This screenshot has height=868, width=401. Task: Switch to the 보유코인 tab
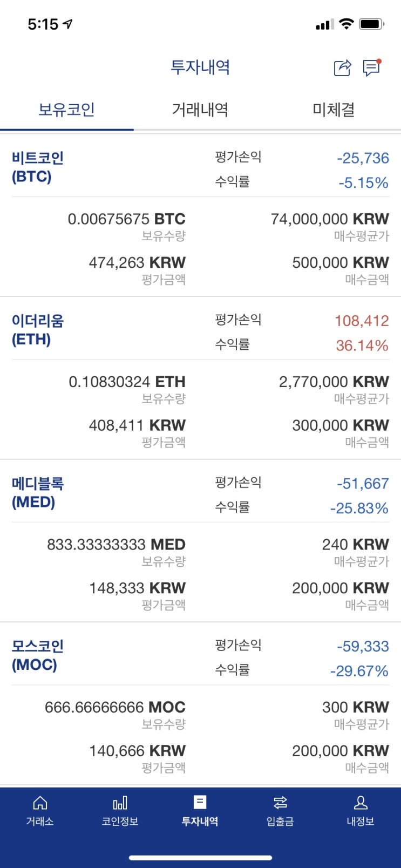[66, 110]
